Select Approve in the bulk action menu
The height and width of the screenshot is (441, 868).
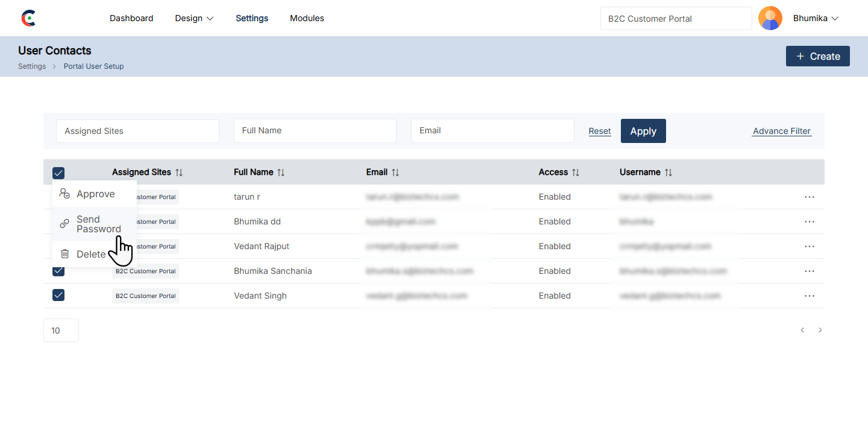click(x=95, y=194)
